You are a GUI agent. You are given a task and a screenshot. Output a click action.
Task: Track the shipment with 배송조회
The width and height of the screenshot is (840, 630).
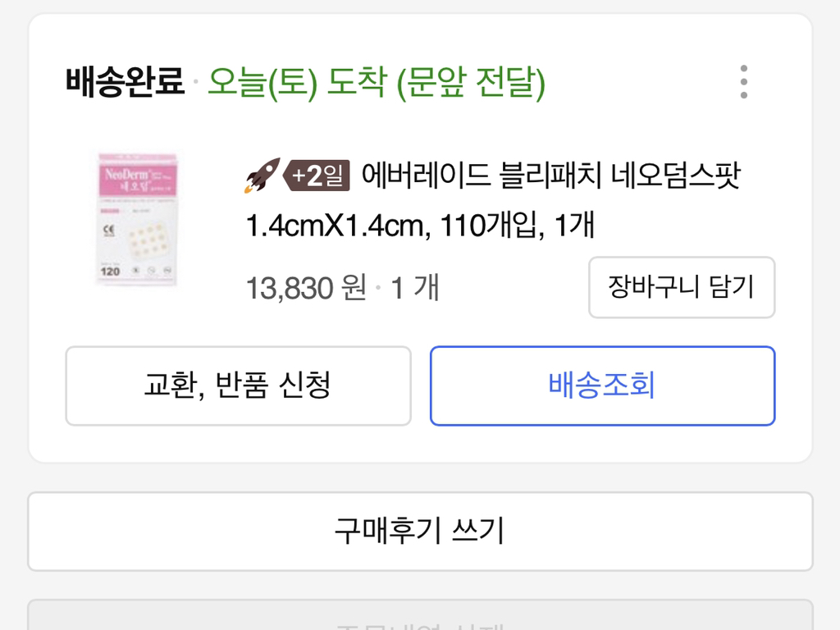pyautogui.click(x=602, y=386)
